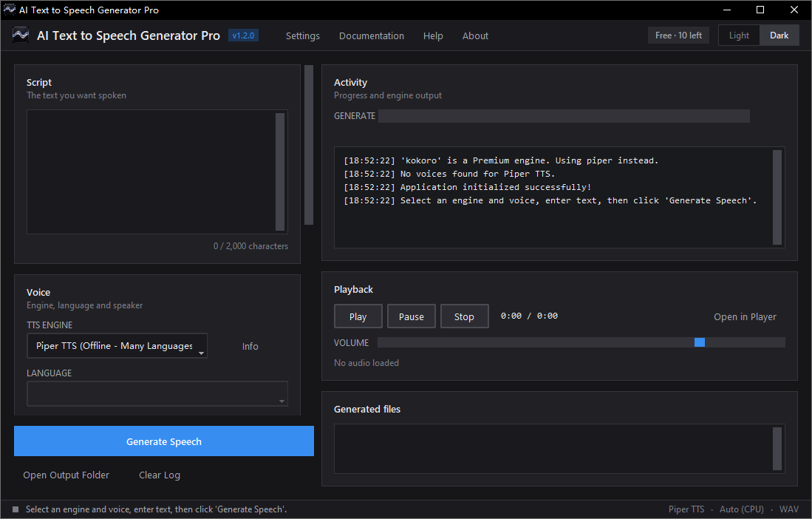The height and width of the screenshot is (519, 812).
Task: Clear Log button click
Action: (x=160, y=475)
